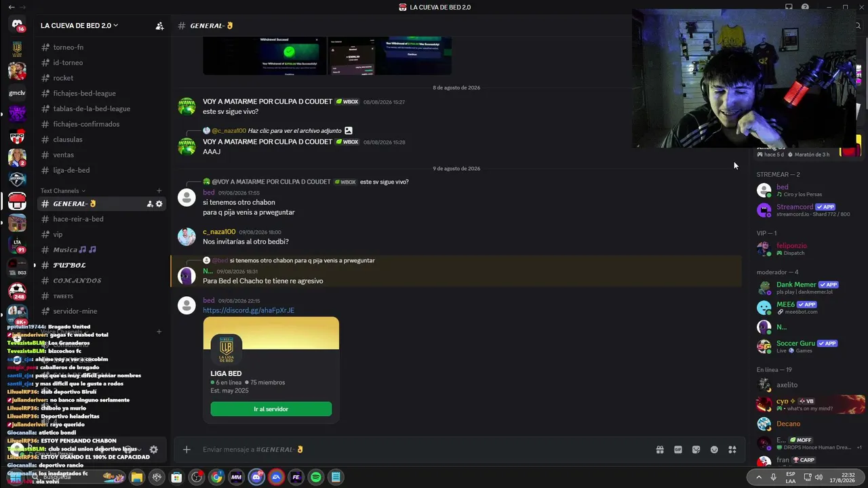Screen dimensions: 868x488
Task: Show hidden system tray icons chevron
Action: (758, 477)
